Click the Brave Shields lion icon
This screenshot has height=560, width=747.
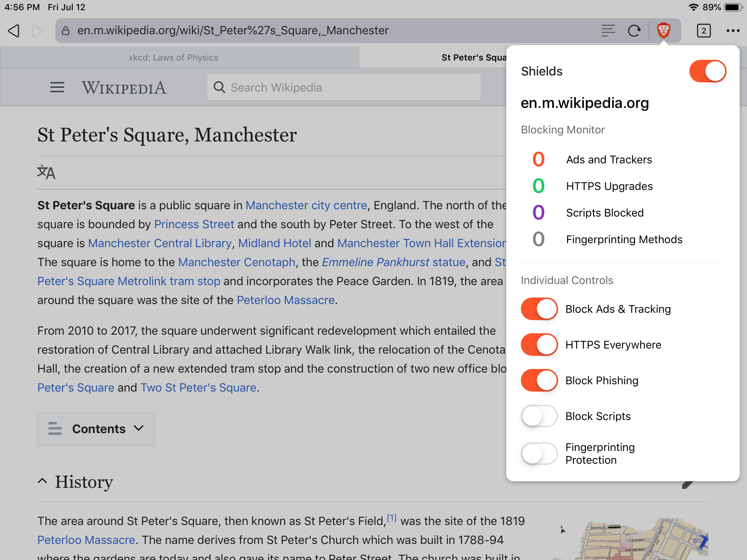(x=663, y=31)
